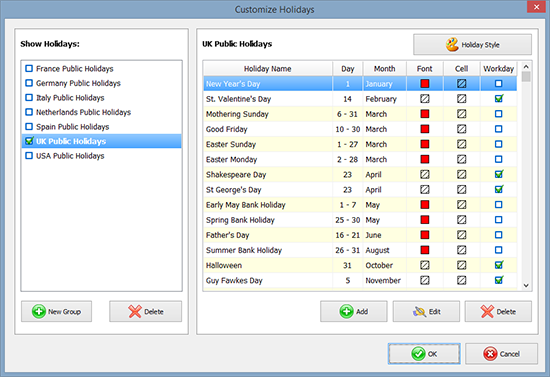The height and width of the screenshot is (377, 550).
Task: Close the Customize Holidays window
Action: click(x=536, y=7)
